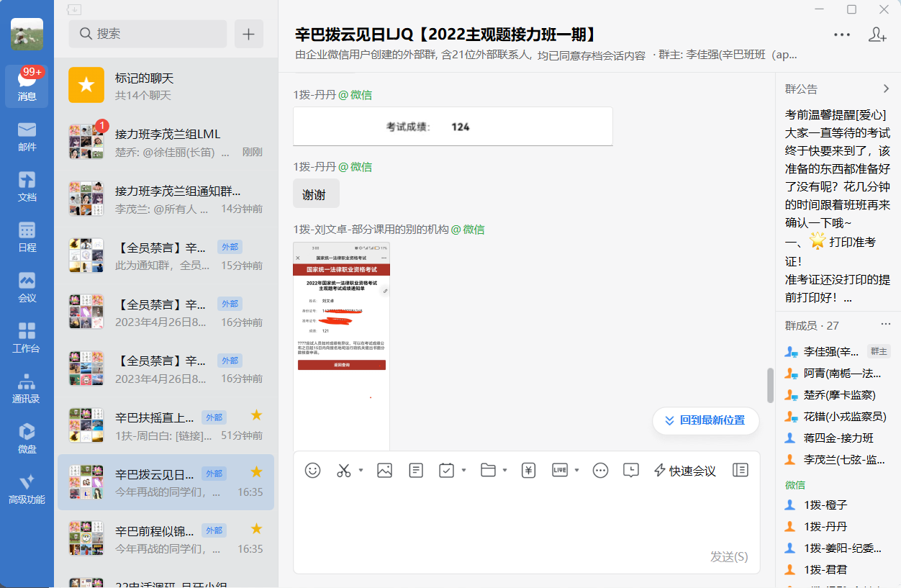The height and width of the screenshot is (588, 901).
Task: Open the Weipan (微盘) cloud drive
Action: 27,439
